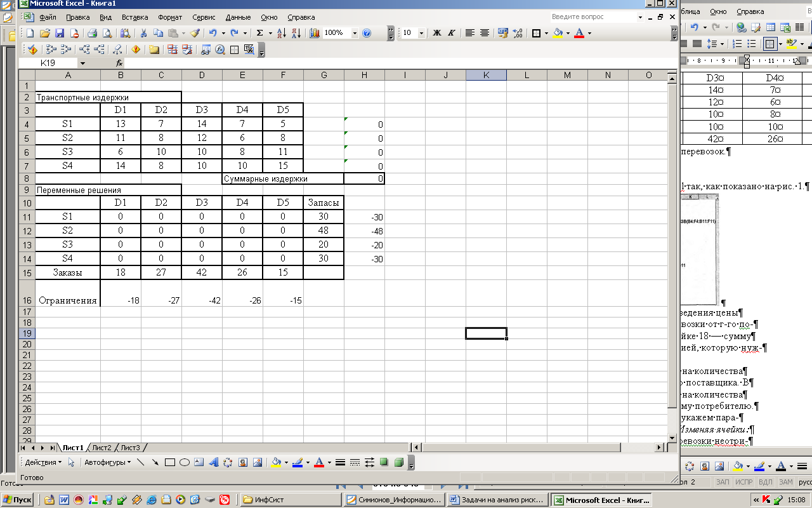The image size is (812, 508).
Task: Open the Формат menu
Action: click(x=171, y=17)
